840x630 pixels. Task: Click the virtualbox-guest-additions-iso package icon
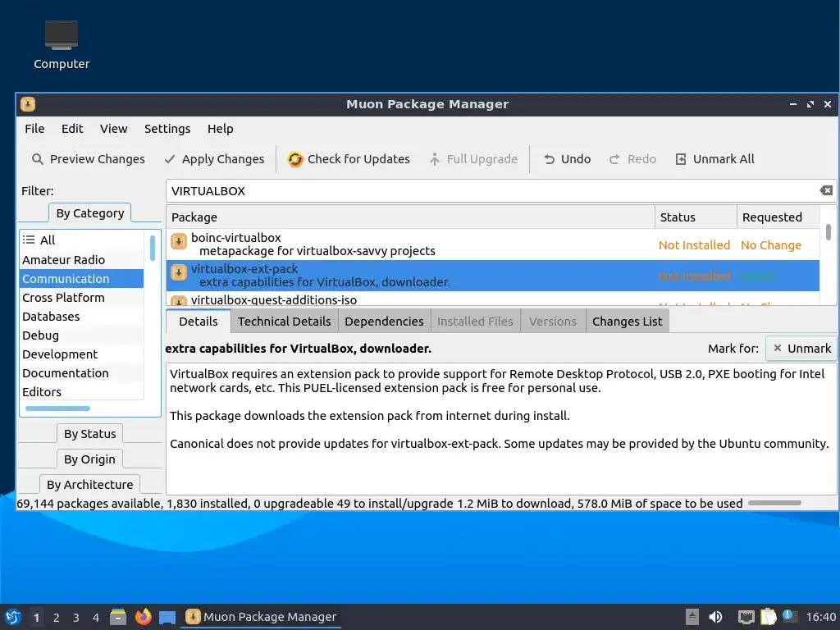click(178, 300)
